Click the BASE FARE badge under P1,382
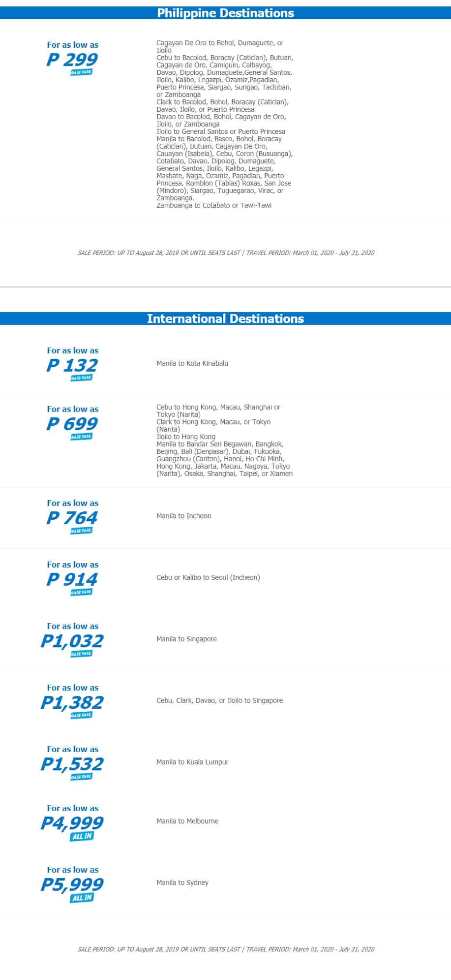The width and height of the screenshot is (451, 980). 81,715
